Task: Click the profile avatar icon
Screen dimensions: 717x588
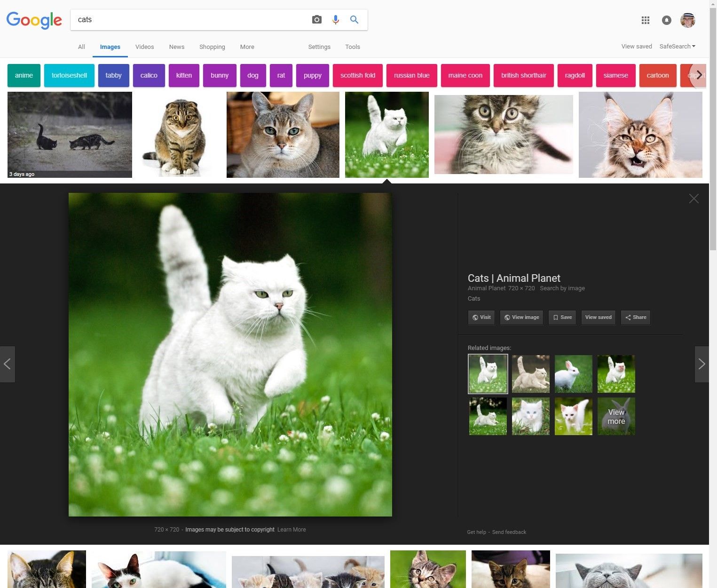Action: [687, 20]
